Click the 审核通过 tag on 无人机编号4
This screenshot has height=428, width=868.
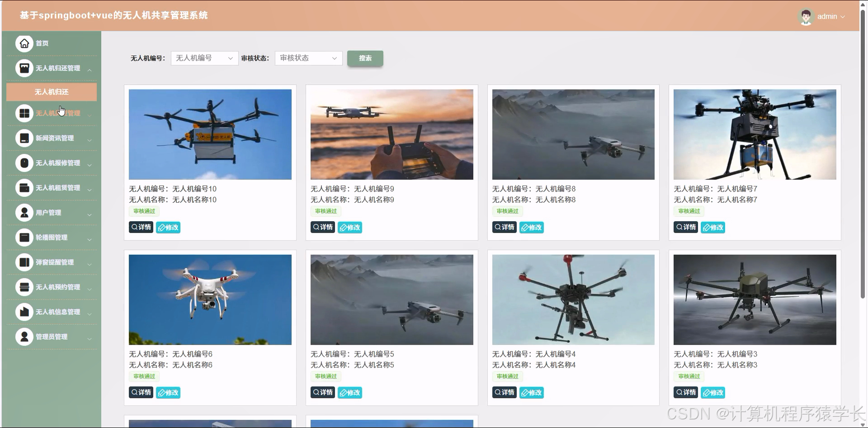(507, 376)
